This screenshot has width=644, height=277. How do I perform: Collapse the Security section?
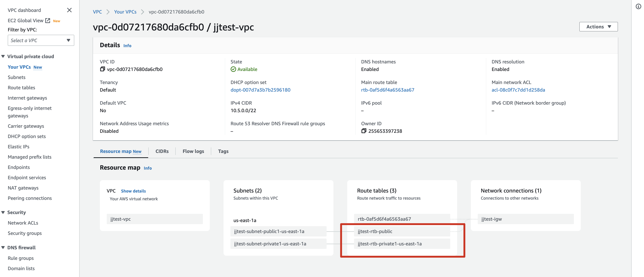coord(3,212)
